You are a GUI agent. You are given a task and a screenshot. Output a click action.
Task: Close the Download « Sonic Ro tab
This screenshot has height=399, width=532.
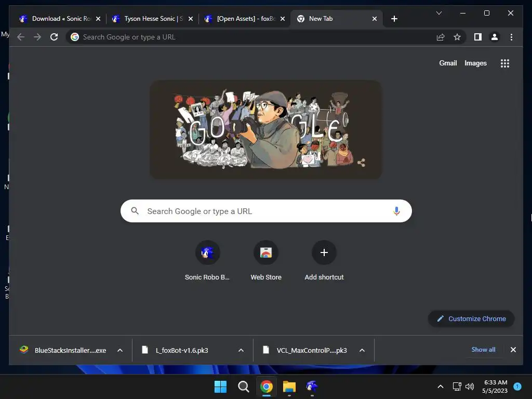(x=98, y=19)
